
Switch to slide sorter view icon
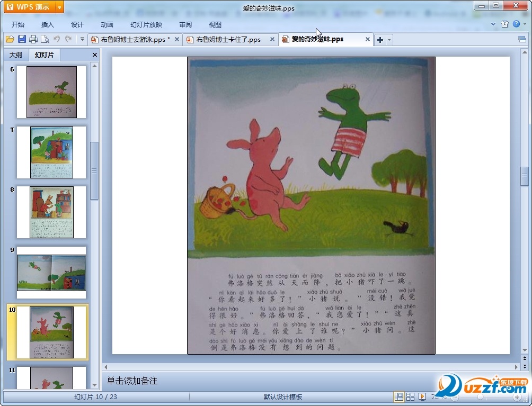(411, 397)
